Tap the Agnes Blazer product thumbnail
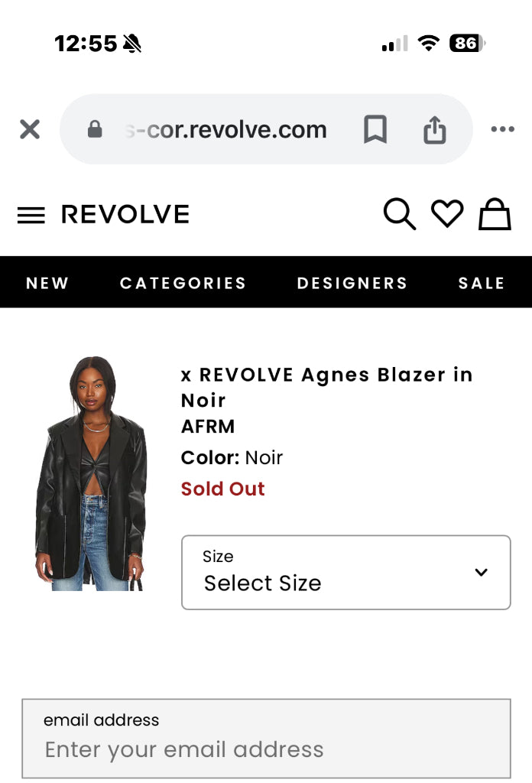Viewport: 532px width, 783px height. click(x=90, y=474)
